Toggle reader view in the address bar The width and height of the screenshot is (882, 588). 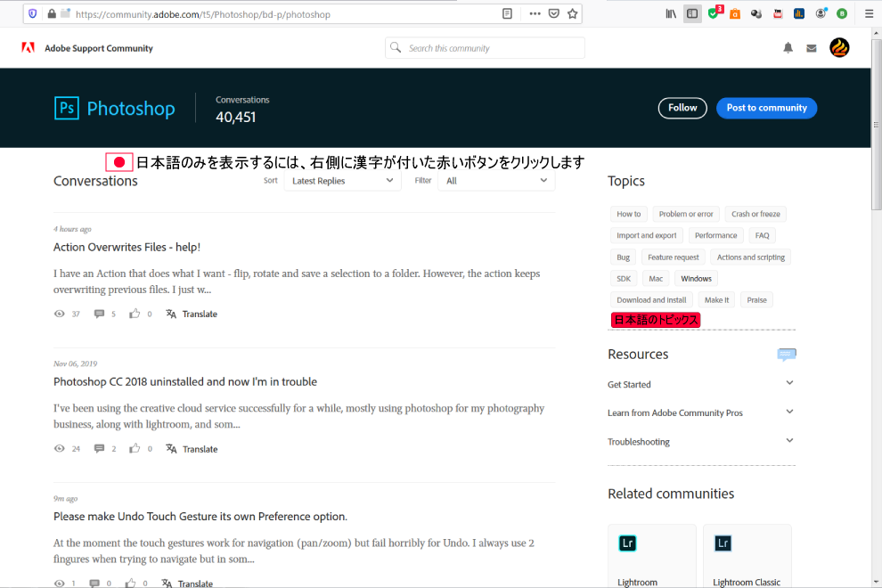pos(507,13)
